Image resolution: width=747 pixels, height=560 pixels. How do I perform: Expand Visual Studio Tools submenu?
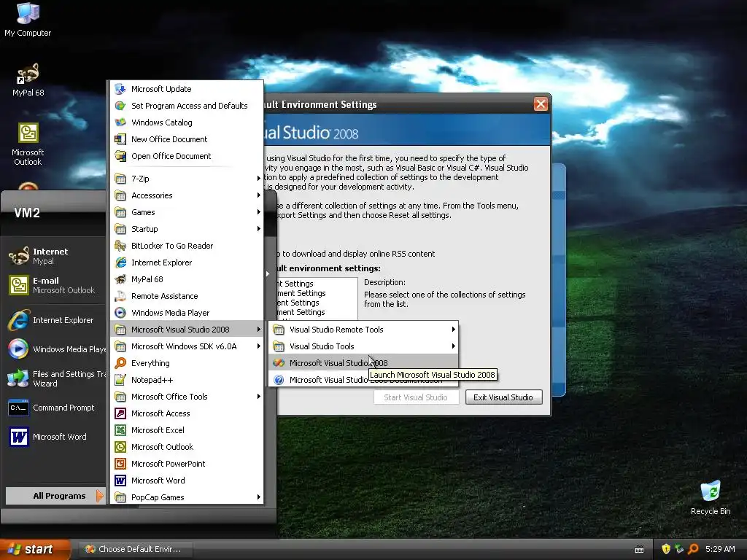(363, 346)
